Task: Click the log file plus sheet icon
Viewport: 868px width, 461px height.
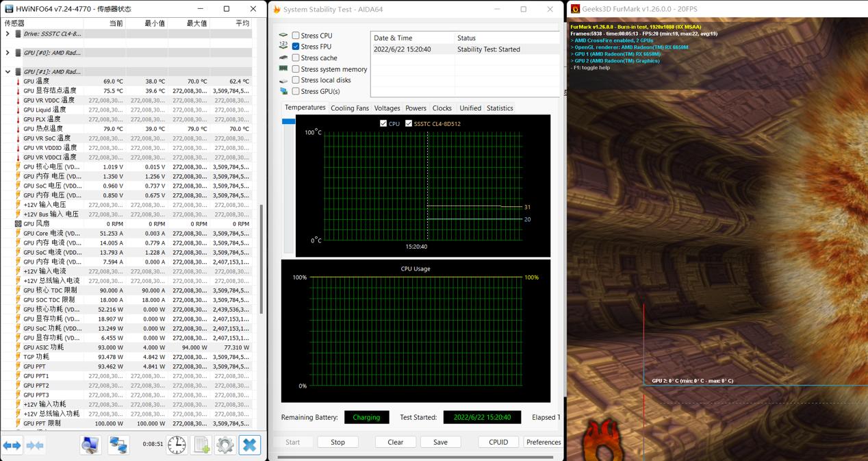Action: coord(201,445)
